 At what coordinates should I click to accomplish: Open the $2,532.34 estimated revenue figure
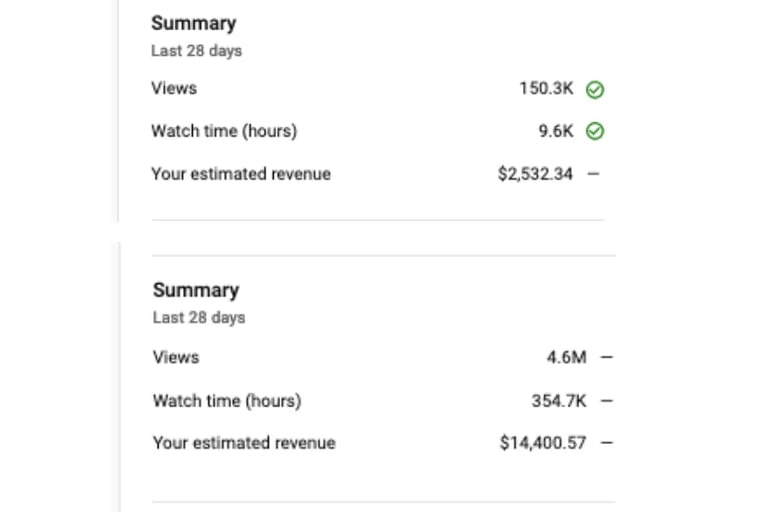(535, 174)
